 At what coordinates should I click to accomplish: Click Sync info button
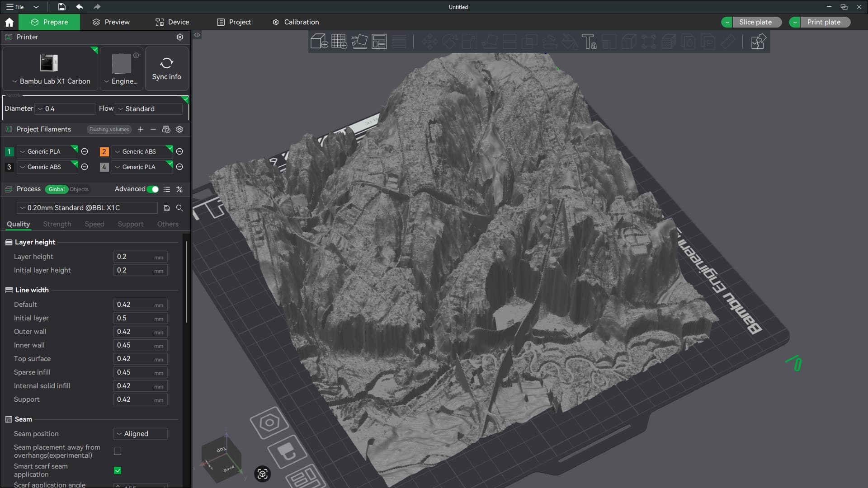point(166,69)
